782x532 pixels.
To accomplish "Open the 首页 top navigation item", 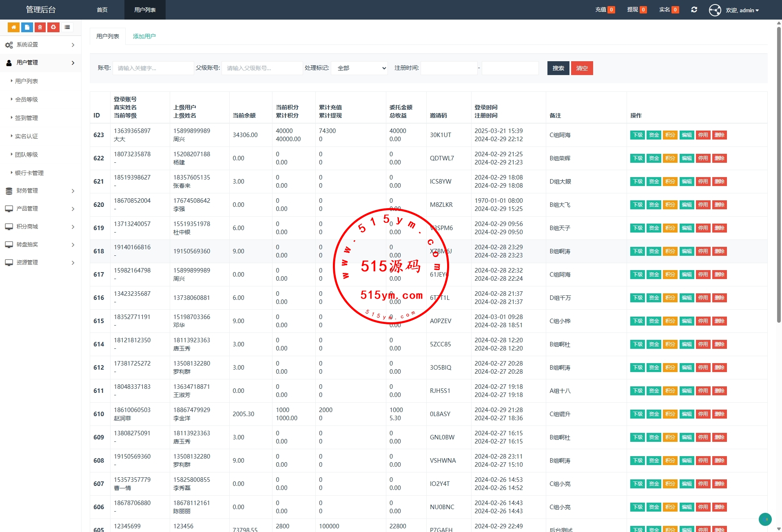I will [x=102, y=10].
